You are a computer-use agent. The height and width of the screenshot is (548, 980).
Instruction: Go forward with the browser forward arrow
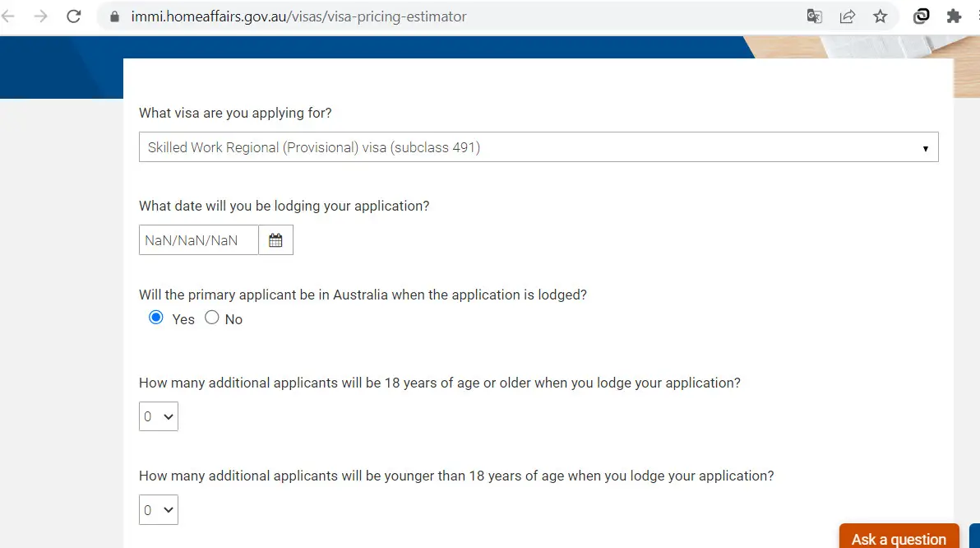coord(40,16)
